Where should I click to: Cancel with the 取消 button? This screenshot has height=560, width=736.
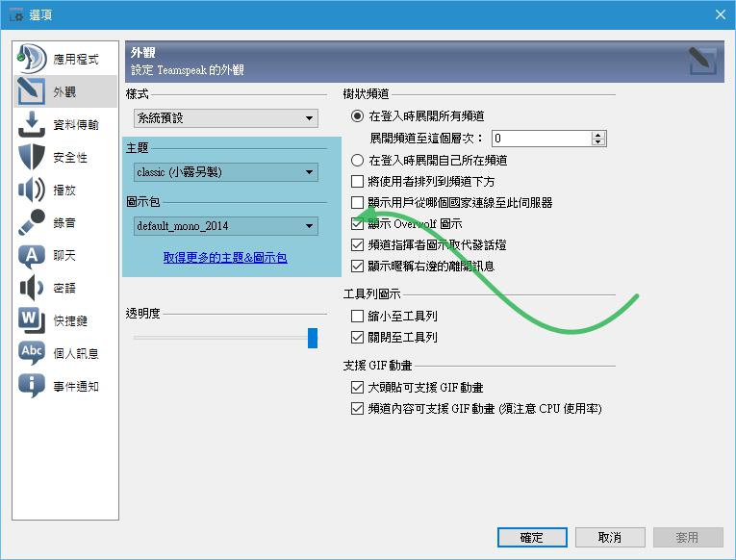tap(610, 538)
